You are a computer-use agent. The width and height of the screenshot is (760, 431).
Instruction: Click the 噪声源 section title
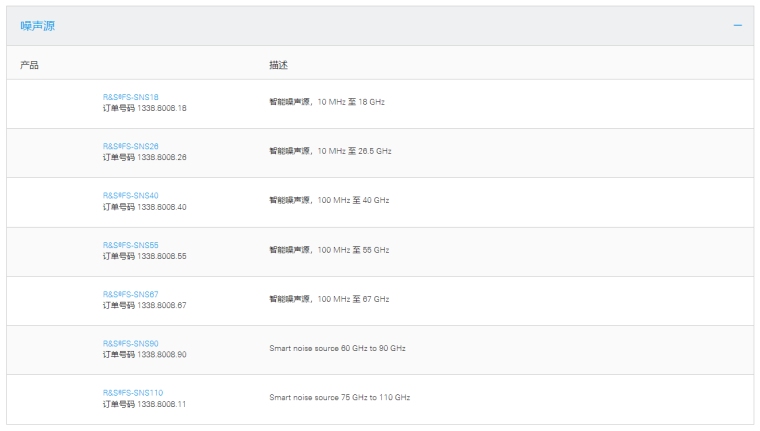(38, 26)
